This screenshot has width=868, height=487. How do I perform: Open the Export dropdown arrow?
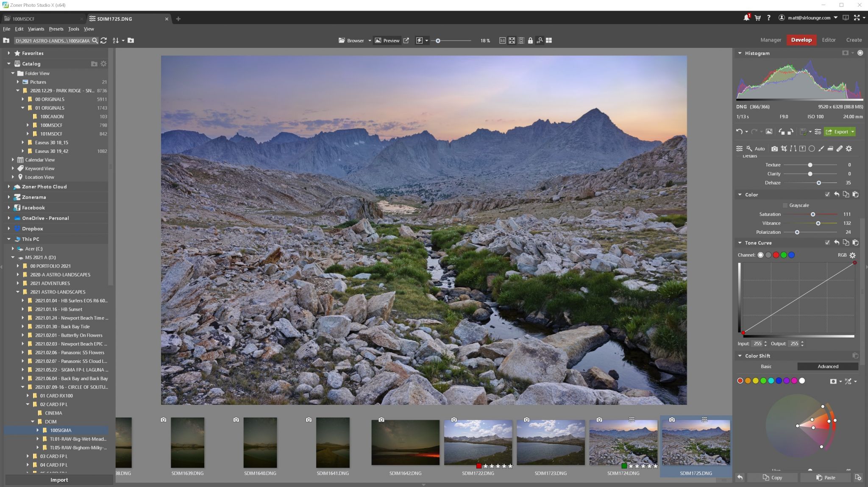tap(852, 131)
